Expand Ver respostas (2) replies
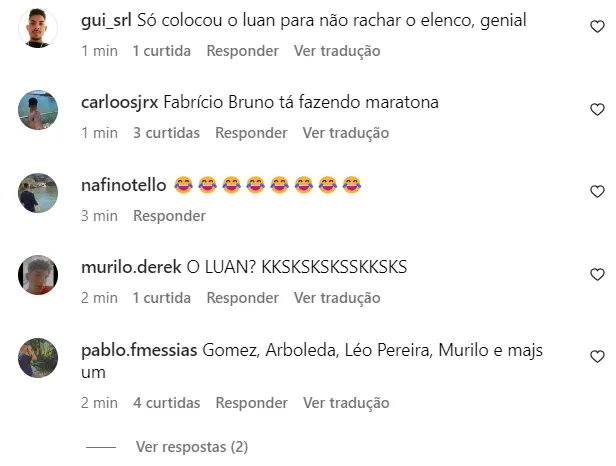The image size is (616, 466). [x=192, y=447]
